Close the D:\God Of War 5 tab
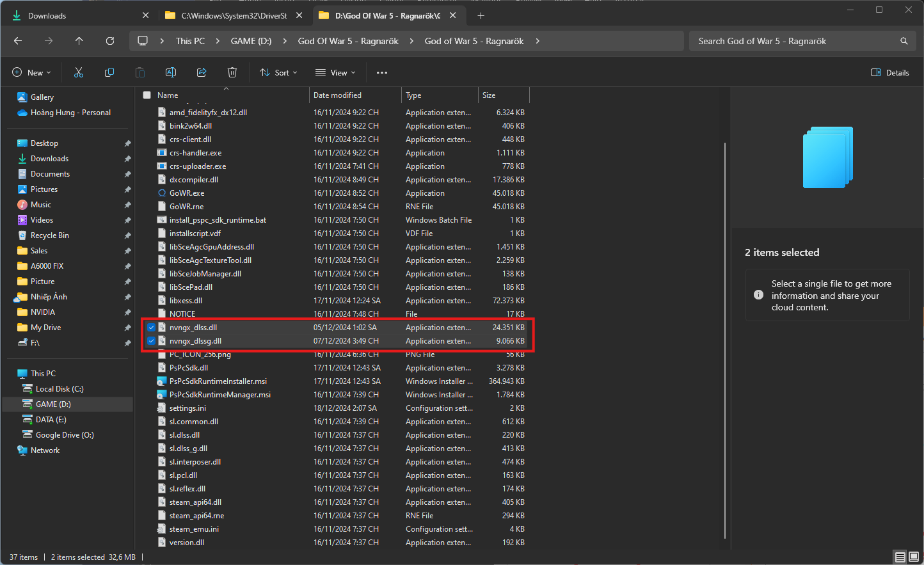The width and height of the screenshot is (924, 565). click(453, 15)
